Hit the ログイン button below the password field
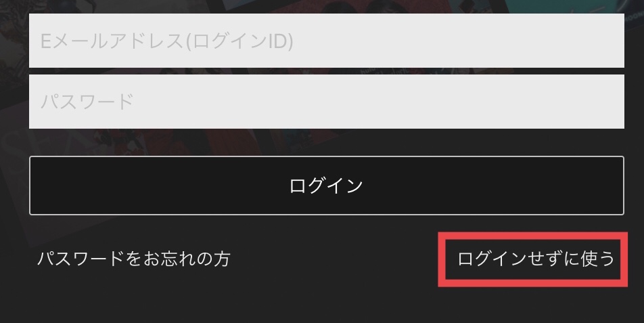644x323 pixels. click(327, 186)
